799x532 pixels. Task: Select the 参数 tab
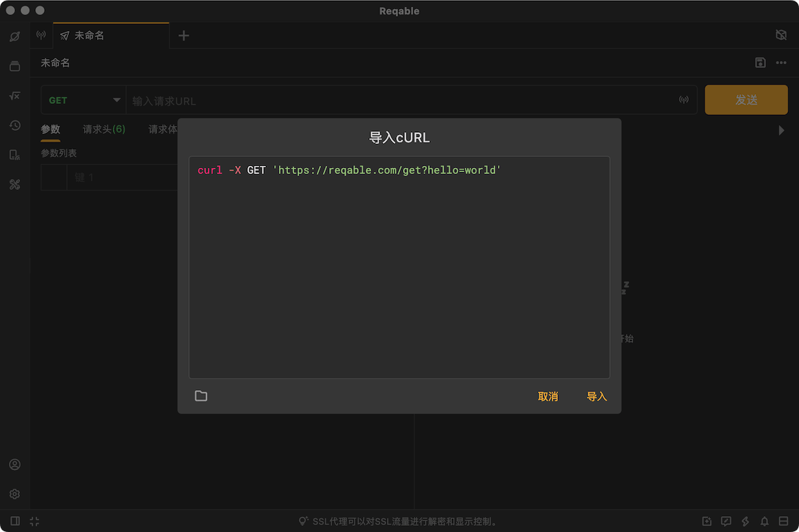(50, 129)
